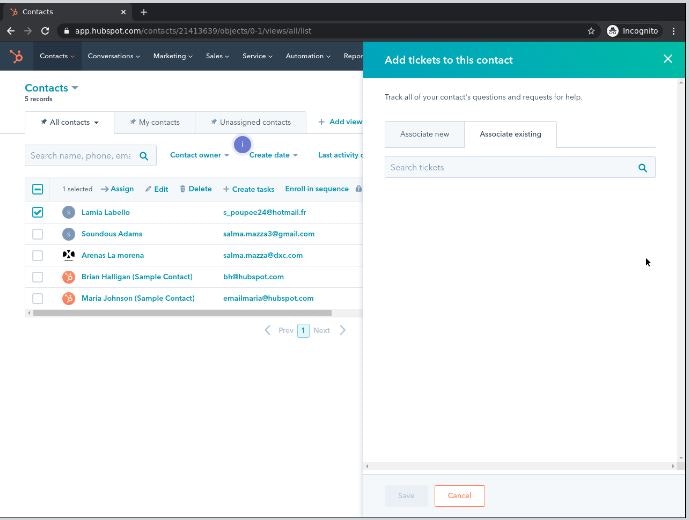Open Conversations nav menu

pyautogui.click(x=114, y=56)
